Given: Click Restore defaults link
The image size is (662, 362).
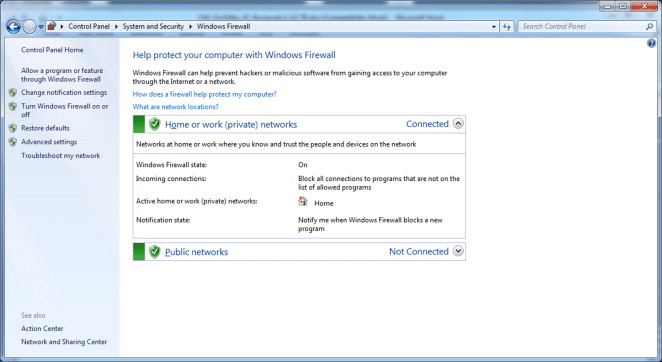Looking at the screenshot, I should [x=46, y=128].
